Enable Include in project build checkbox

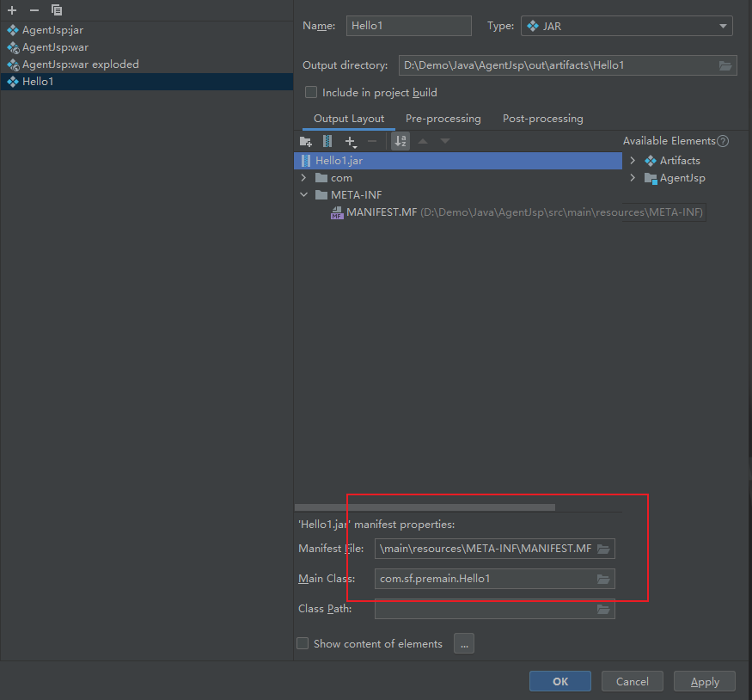click(x=311, y=92)
